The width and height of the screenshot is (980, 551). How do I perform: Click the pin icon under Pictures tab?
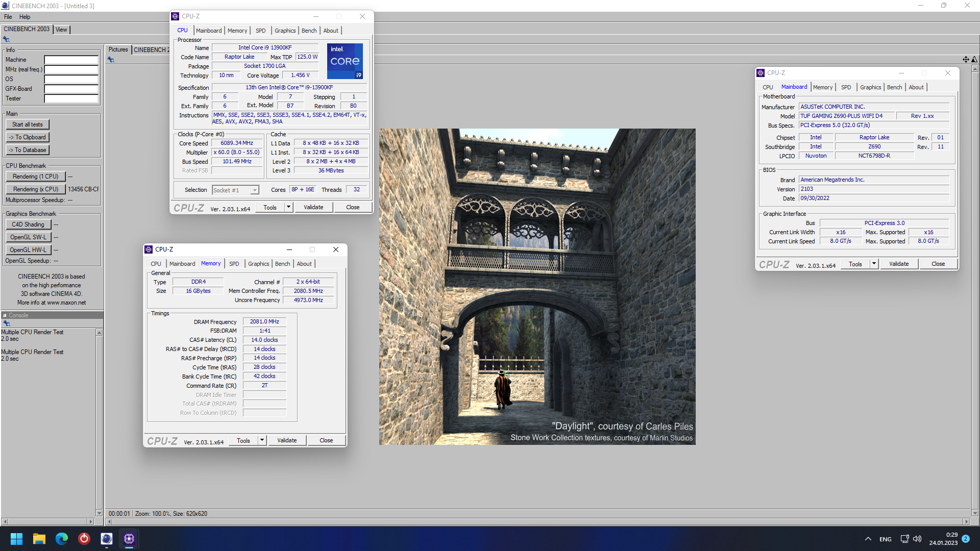(111, 60)
